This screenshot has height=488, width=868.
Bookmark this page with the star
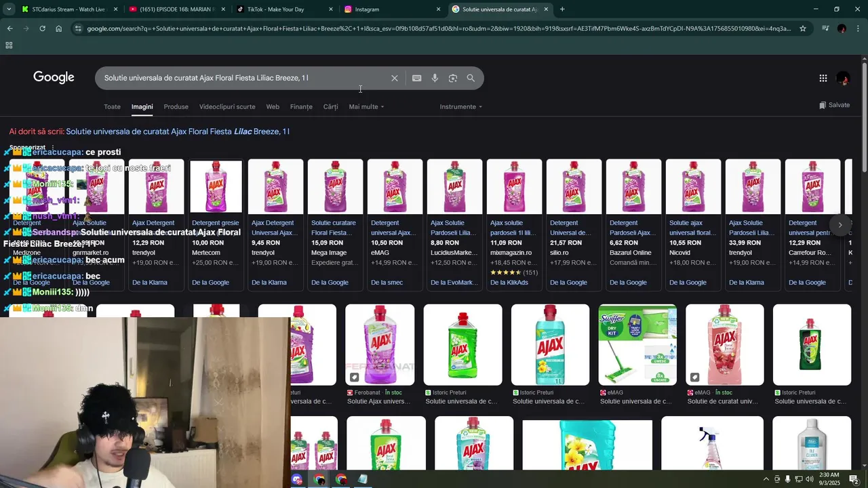[803, 28]
